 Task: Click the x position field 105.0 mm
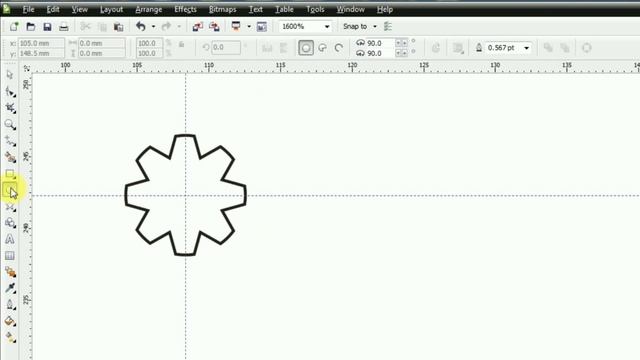[x=41, y=43]
